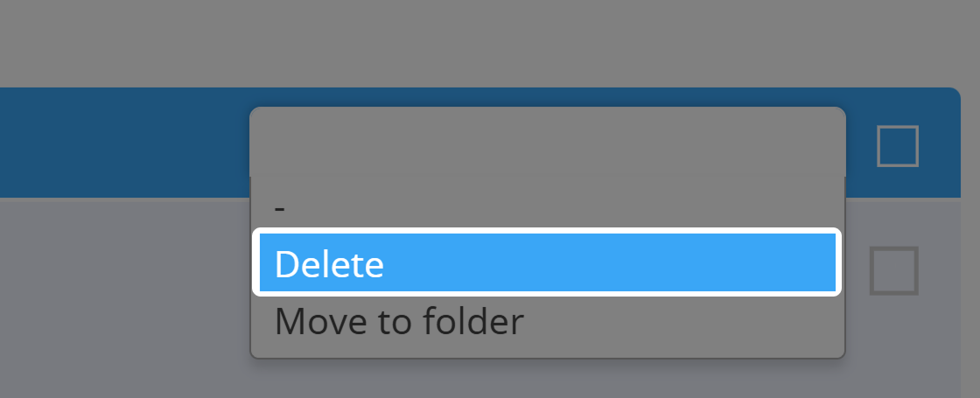Screen dimensions: 980x398
Task: Collapse the open bulk action dropdown field
Action: click(547, 142)
